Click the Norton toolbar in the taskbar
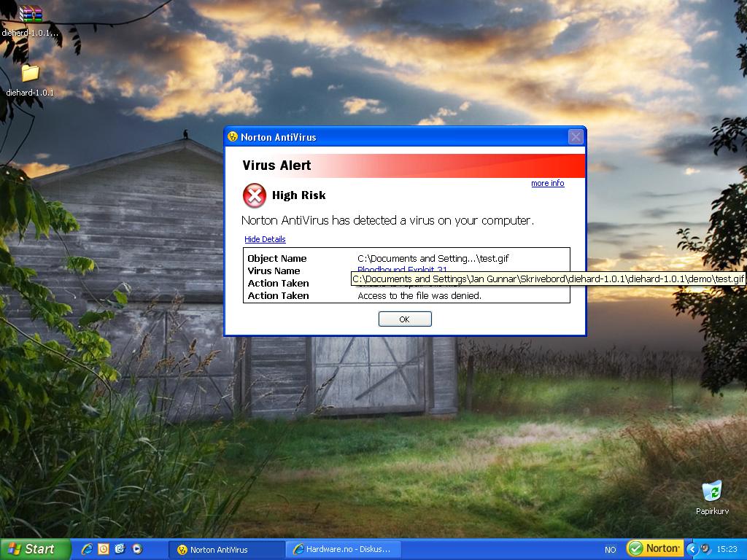Screen dimensions: 747x560 point(654,548)
